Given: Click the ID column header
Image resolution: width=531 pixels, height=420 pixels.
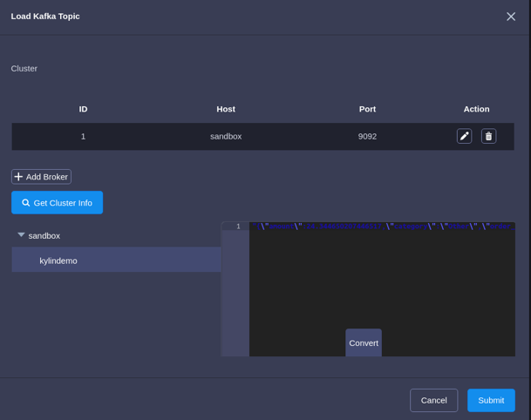Looking at the screenshot, I should coord(83,109).
